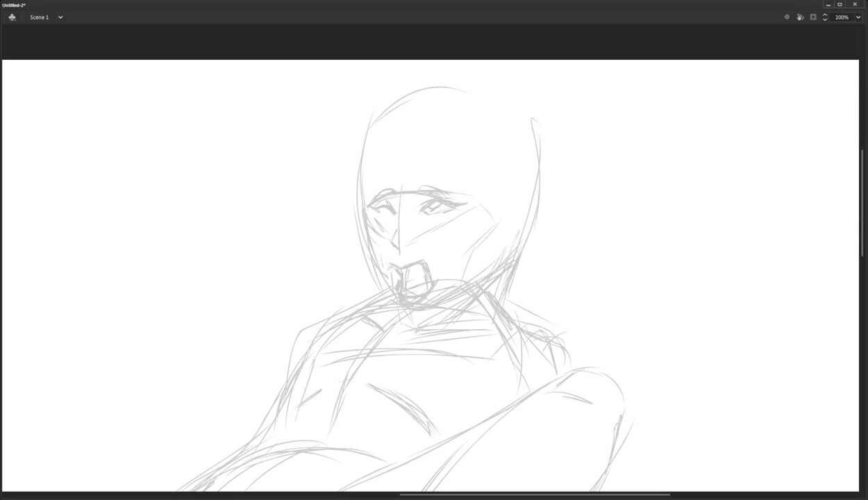Open the Edit Symbols icon menu
The image size is (868, 500).
coord(12,17)
